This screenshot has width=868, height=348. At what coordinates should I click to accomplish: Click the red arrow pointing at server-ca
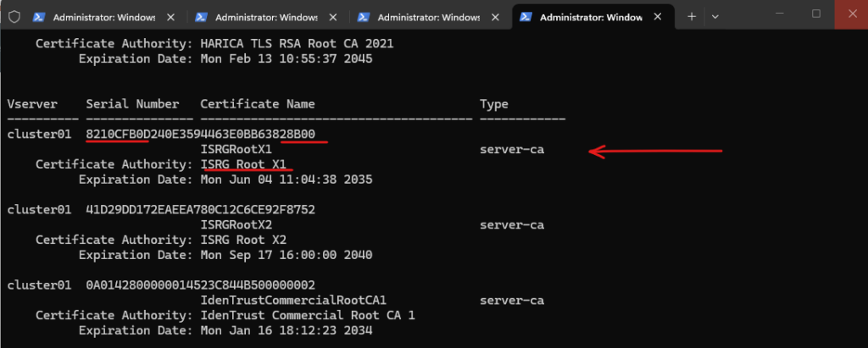tap(655, 152)
